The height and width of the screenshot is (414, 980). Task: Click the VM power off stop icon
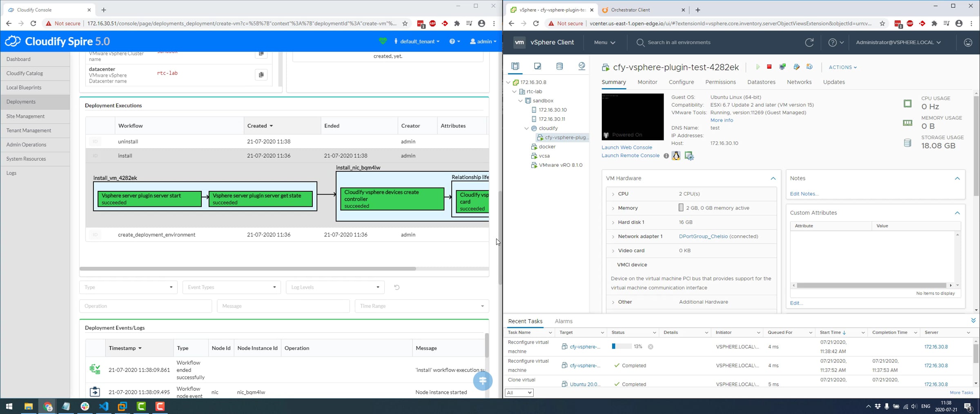(x=769, y=67)
